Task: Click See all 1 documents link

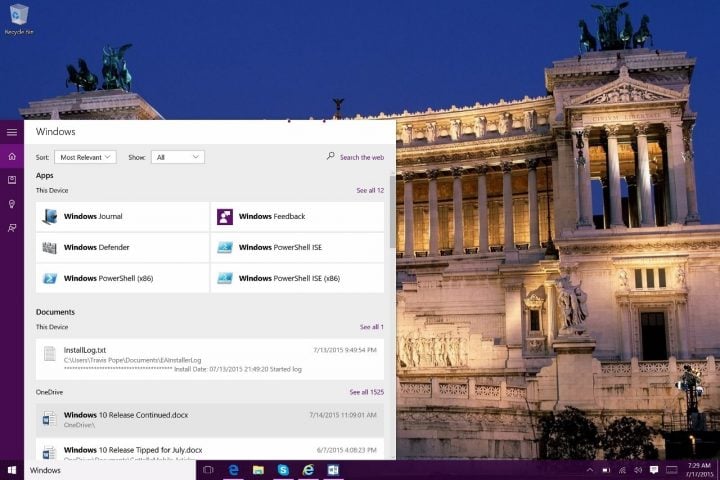Action: (371, 327)
